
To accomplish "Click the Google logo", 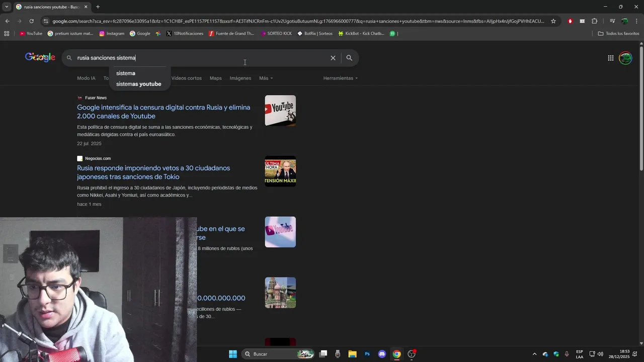I will 40,57.
